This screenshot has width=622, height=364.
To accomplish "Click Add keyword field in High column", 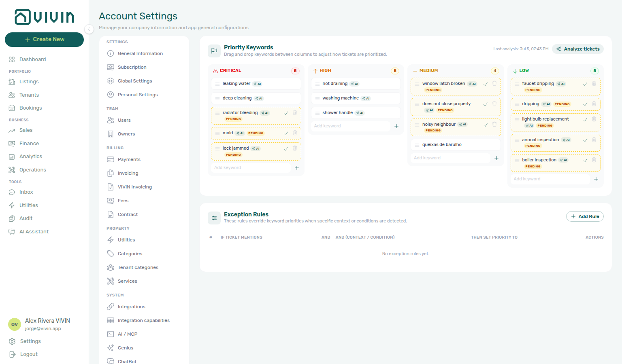I will tap(351, 126).
